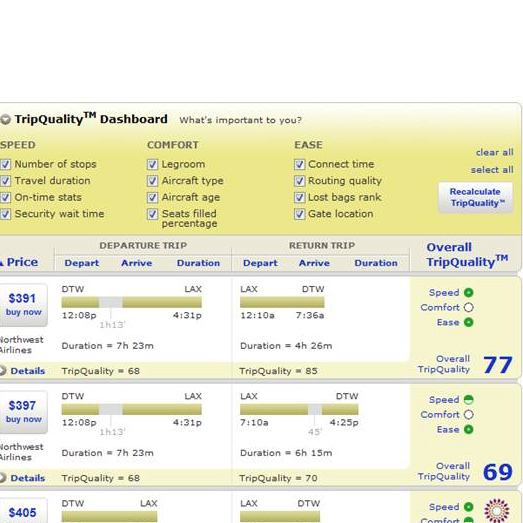Sort by return trip Depart column
Image resolution: width=523 pixels, height=523 pixels.
point(260,263)
